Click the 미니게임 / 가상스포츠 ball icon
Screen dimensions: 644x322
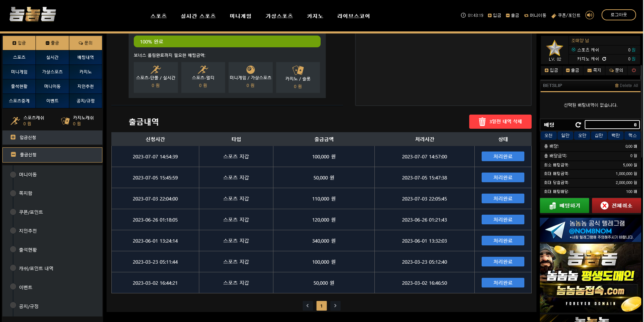point(251,69)
